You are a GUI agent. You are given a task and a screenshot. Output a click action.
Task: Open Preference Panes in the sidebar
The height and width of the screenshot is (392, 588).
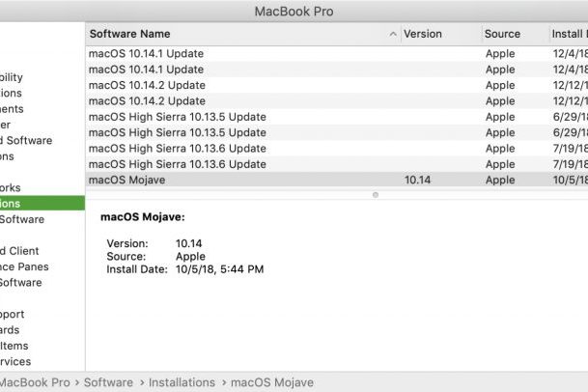[29, 266]
